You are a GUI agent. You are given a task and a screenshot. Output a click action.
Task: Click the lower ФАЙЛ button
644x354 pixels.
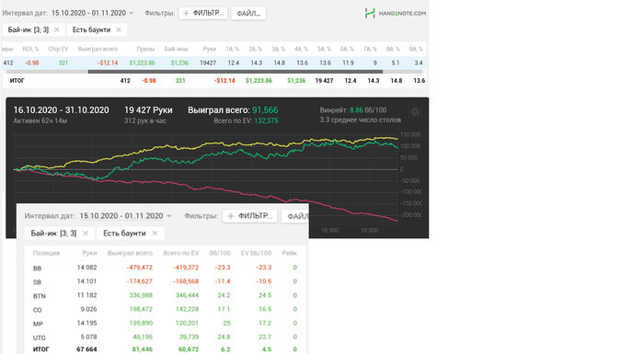point(295,216)
